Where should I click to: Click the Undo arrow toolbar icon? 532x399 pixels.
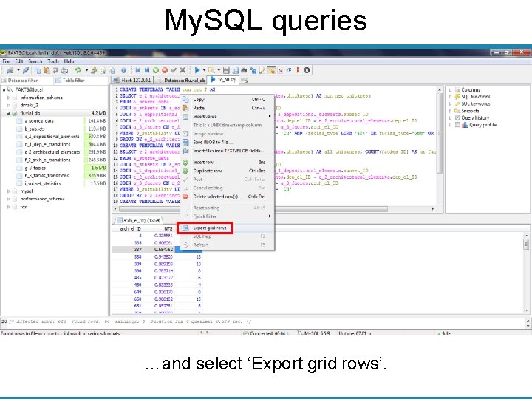tap(55, 71)
